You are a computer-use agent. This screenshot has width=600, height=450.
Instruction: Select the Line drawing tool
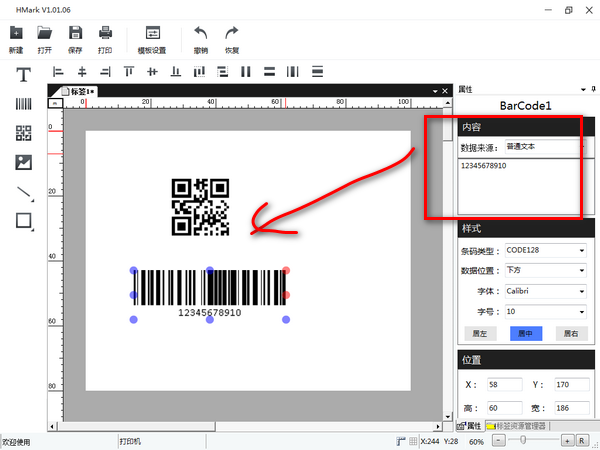(23, 192)
